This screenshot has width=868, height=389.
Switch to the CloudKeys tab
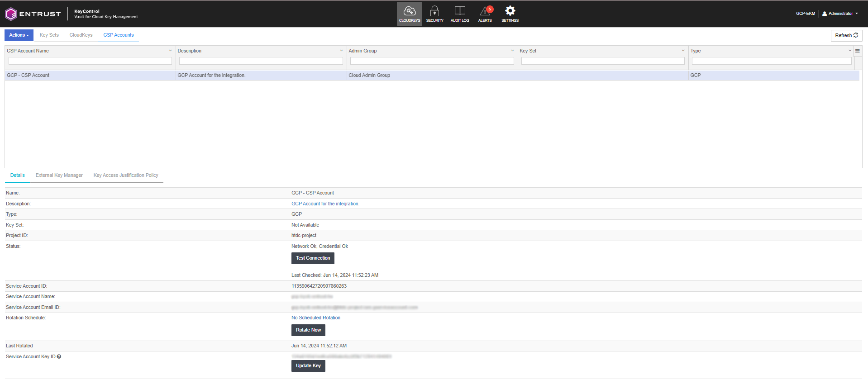[x=81, y=35]
